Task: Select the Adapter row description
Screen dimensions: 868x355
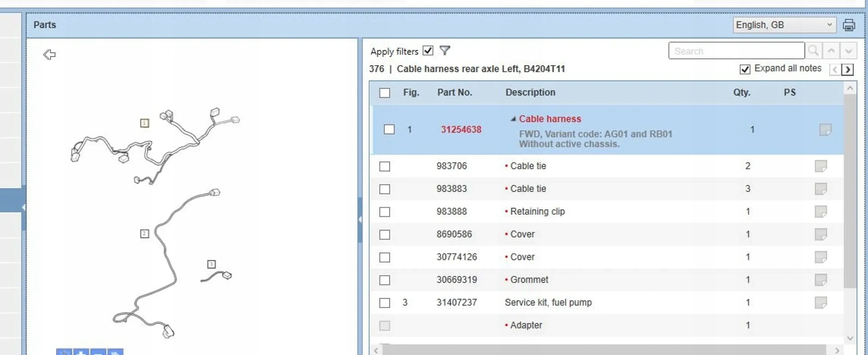Action: coord(526,325)
